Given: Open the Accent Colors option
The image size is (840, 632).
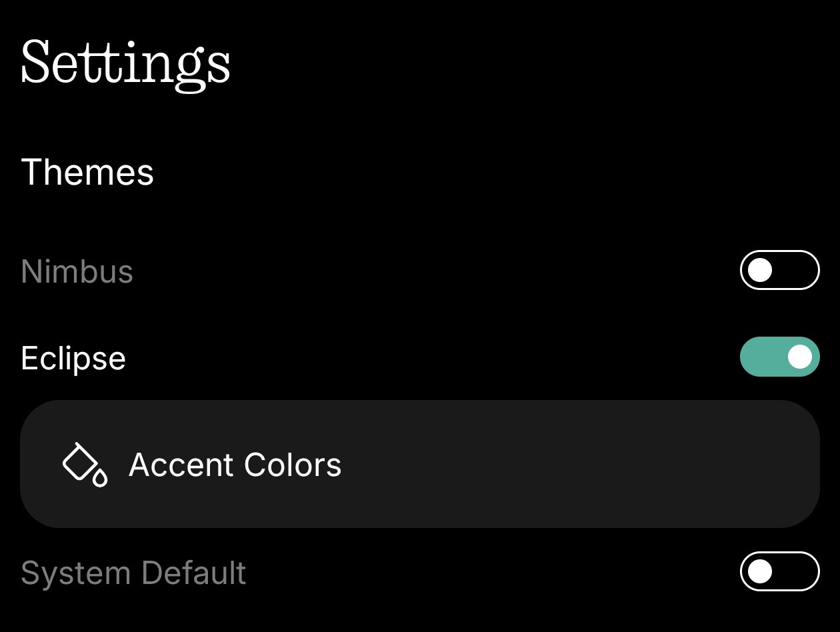Looking at the screenshot, I should (x=419, y=464).
